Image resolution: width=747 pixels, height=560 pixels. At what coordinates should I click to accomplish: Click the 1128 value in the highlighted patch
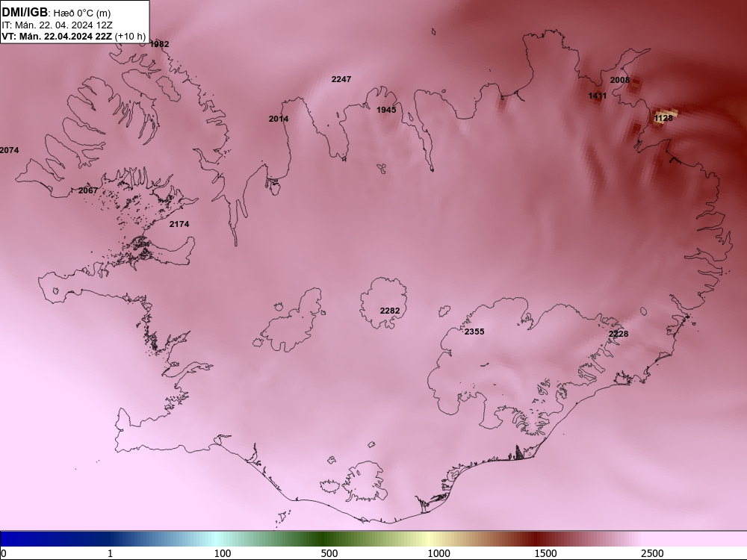tap(663, 118)
